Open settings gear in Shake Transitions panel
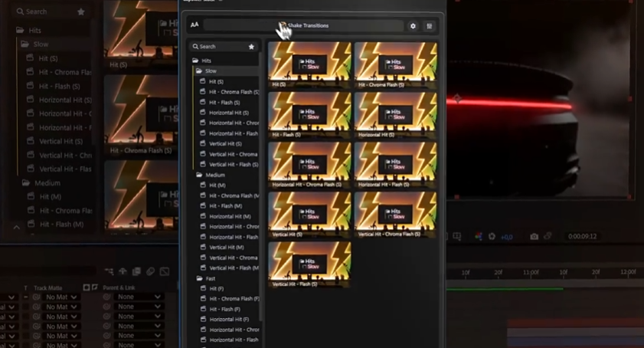The width and height of the screenshot is (644, 348). coord(413,26)
